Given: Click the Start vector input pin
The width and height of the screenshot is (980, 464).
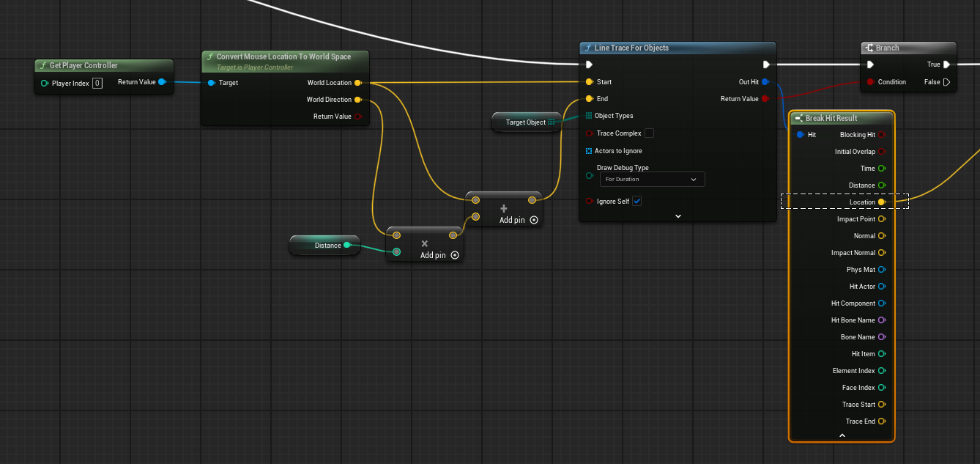Looking at the screenshot, I should tap(590, 82).
